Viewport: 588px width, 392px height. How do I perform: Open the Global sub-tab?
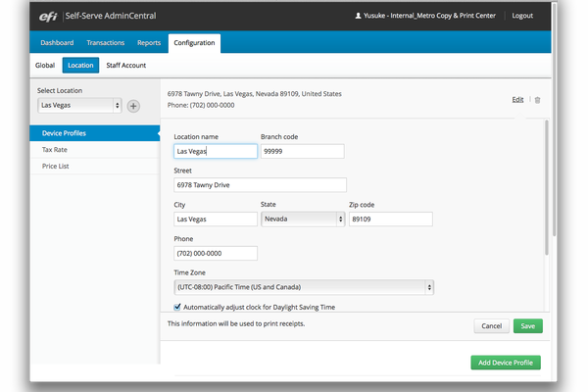coord(45,66)
